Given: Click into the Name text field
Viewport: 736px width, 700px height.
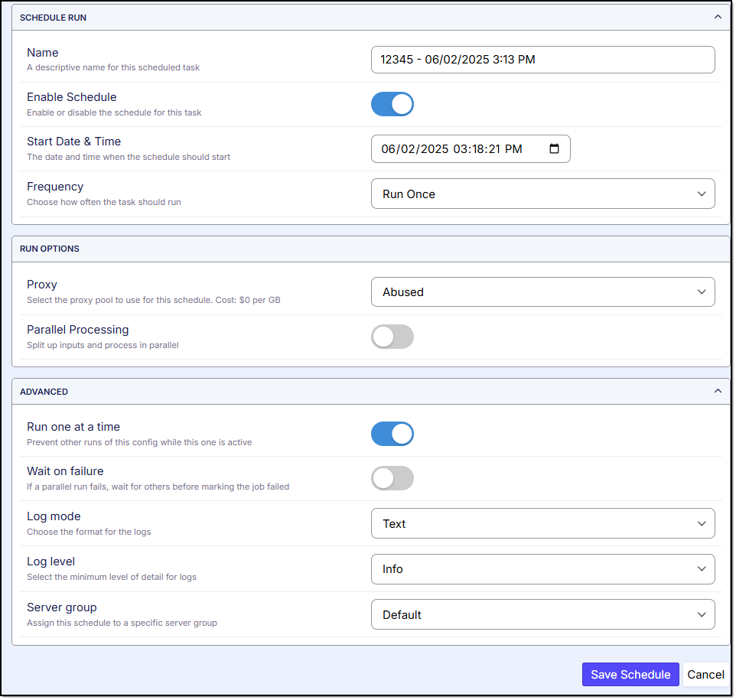Looking at the screenshot, I should pyautogui.click(x=542, y=60).
